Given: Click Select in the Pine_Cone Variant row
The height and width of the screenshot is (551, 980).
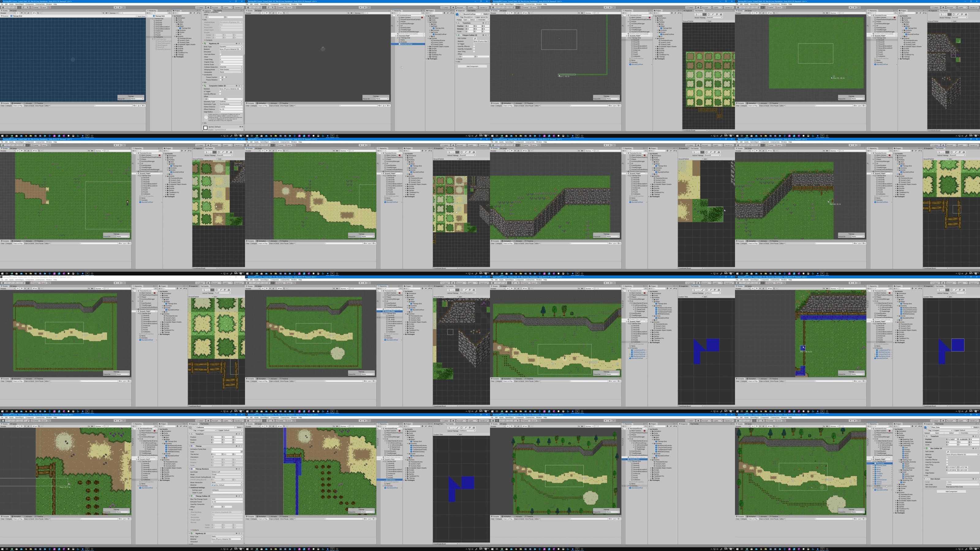Looking at the screenshot, I should tap(952, 433).
